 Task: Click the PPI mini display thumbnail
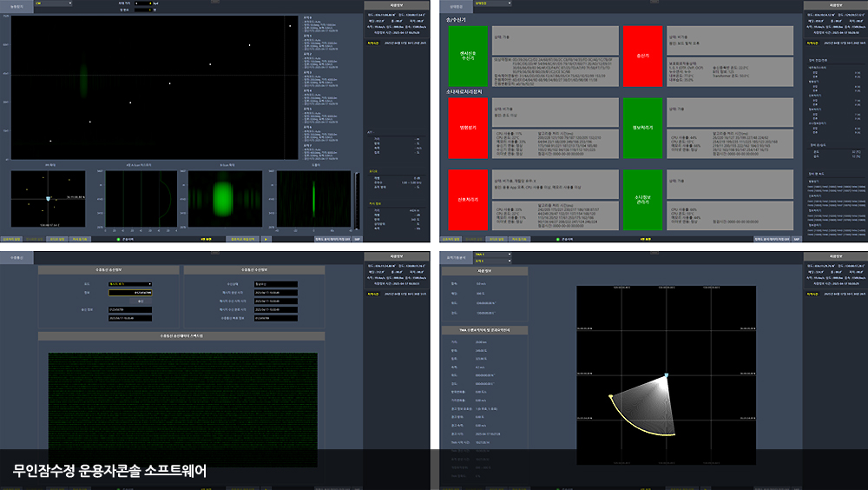(x=48, y=199)
